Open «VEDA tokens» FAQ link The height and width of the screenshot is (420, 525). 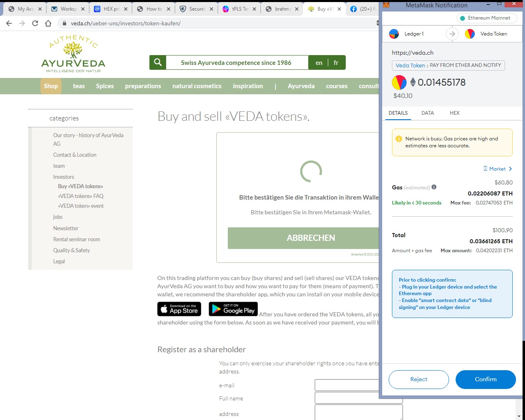point(81,196)
